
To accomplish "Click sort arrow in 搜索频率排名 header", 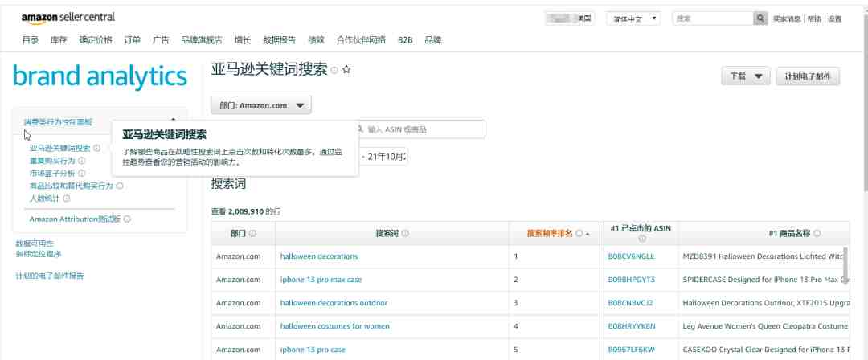I will coord(588,235).
